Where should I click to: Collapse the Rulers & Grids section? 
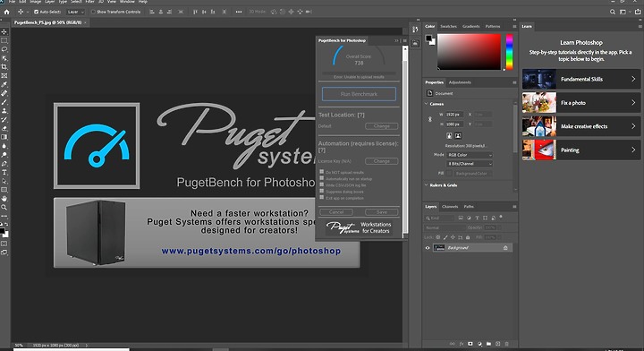(x=426, y=185)
